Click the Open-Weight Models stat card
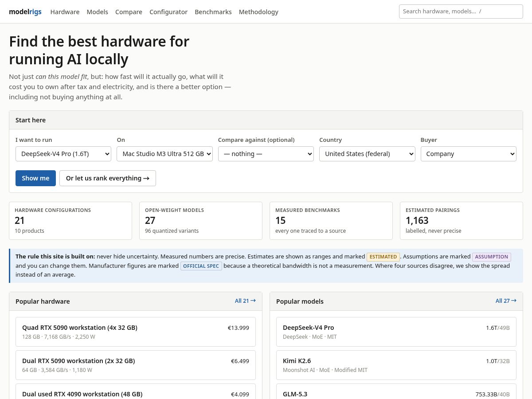The height and width of the screenshot is (399, 532). click(201, 221)
